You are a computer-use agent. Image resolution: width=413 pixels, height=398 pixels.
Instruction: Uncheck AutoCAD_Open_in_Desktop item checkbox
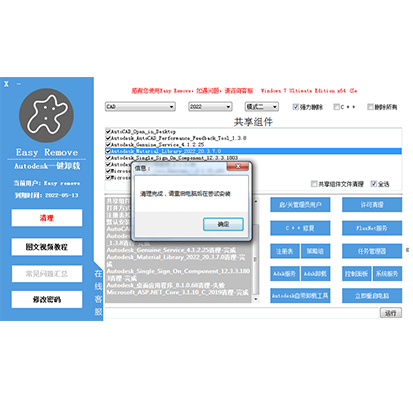(x=108, y=131)
